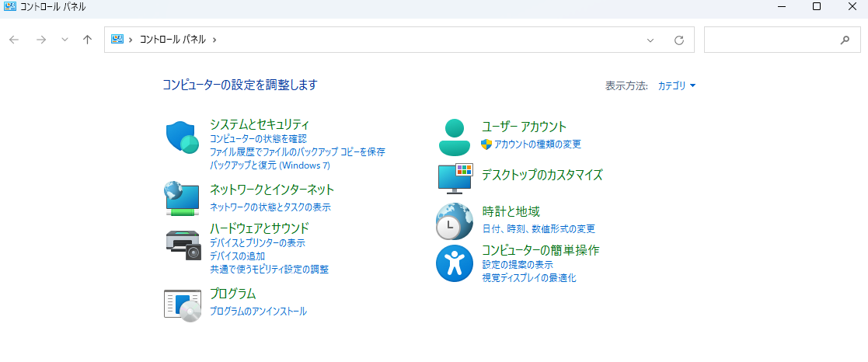The image size is (868, 362).
Task: Click the search magnifier icon
Action: pos(845,40)
